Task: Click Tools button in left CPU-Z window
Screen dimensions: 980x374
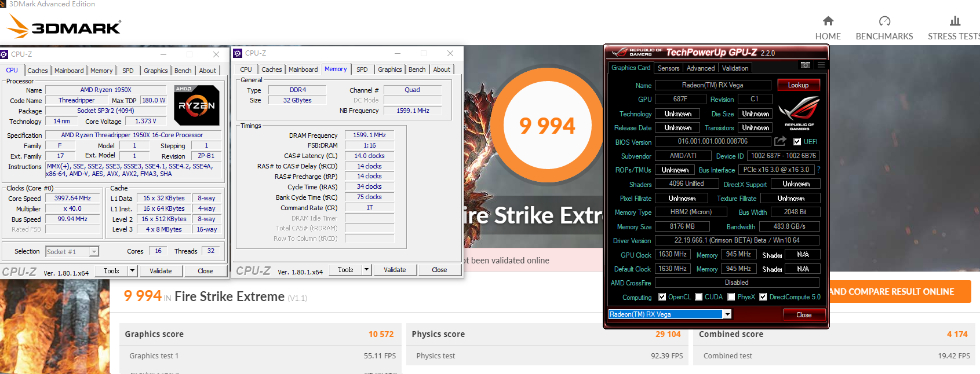Action: [111, 271]
